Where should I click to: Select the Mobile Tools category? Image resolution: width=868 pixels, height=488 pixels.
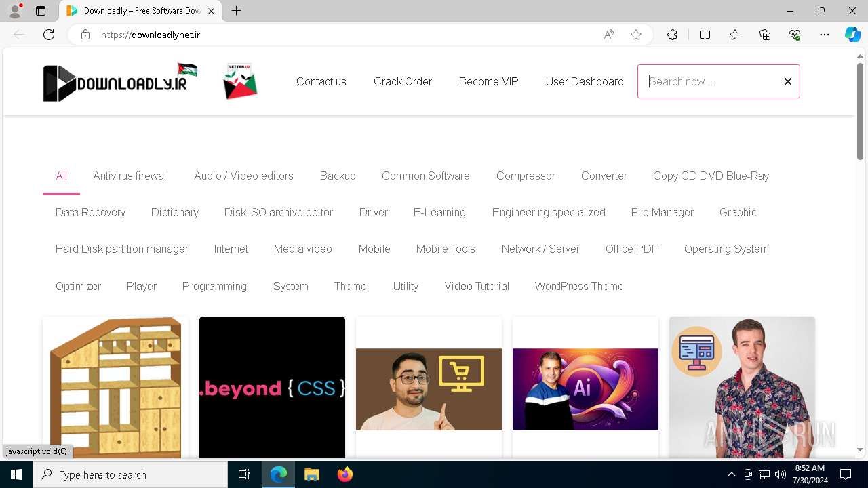[x=446, y=249]
